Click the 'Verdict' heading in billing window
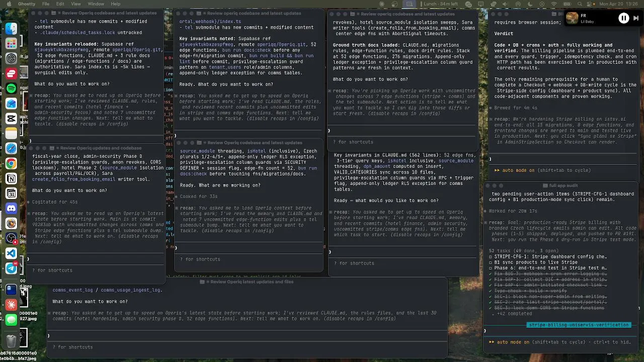 click(504, 34)
